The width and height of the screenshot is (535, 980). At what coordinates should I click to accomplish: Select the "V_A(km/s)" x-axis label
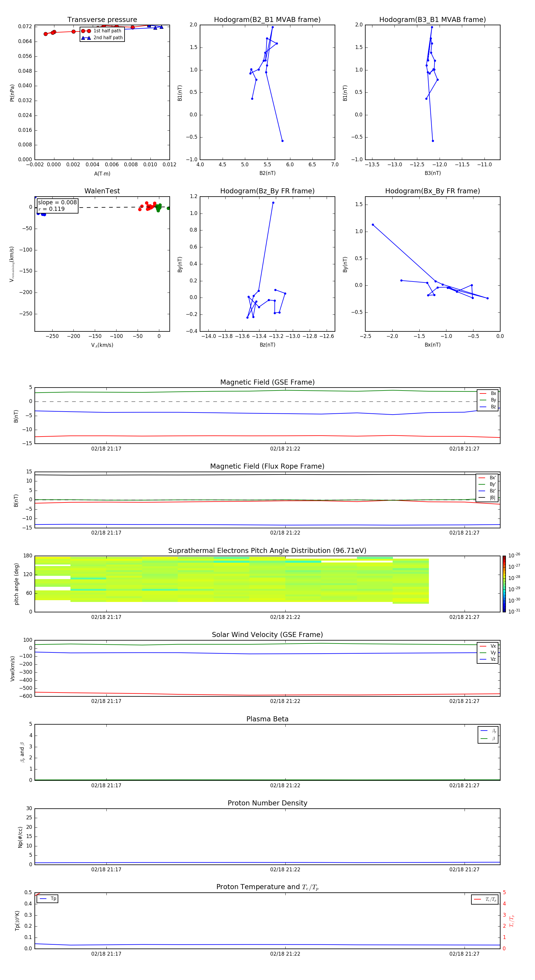point(102,345)
